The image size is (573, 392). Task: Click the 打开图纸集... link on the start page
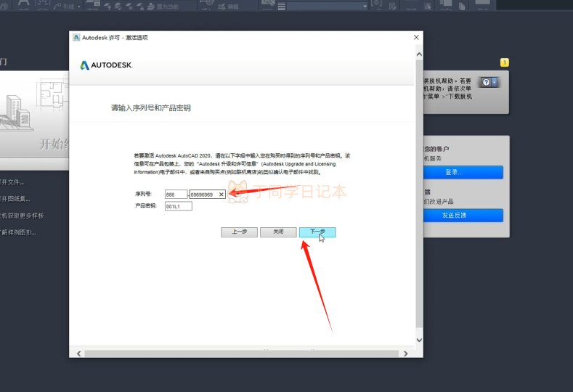point(15,199)
